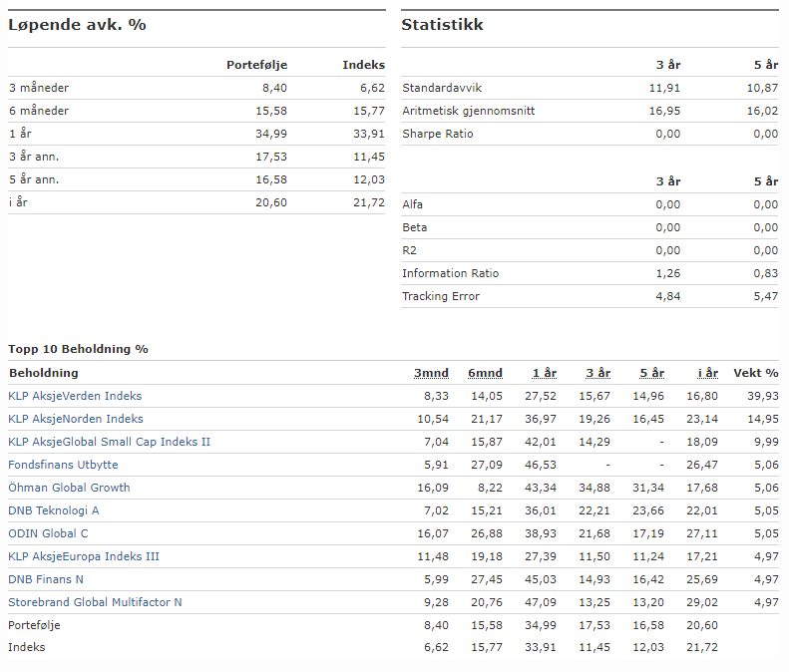Select the Aritmetisk gjennomsnitt label

pos(469,111)
